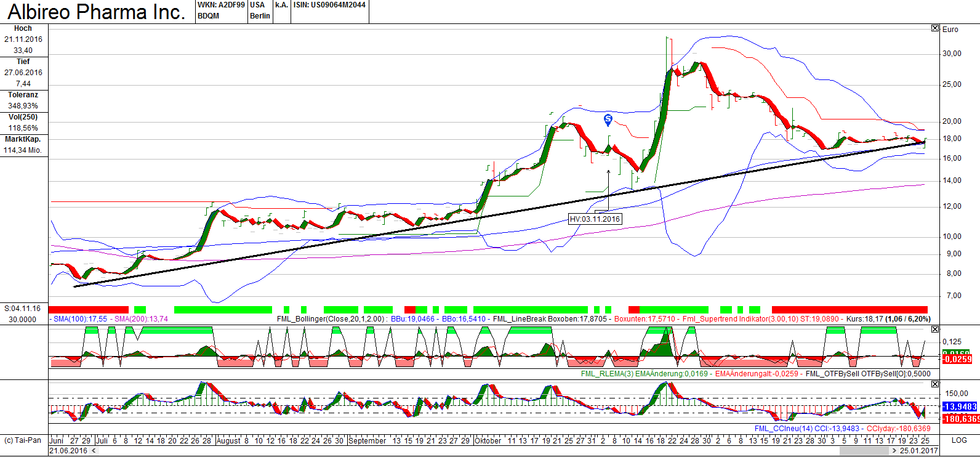Click the low value 7,44
The width and height of the screenshot is (980, 457).
pyautogui.click(x=23, y=84)
